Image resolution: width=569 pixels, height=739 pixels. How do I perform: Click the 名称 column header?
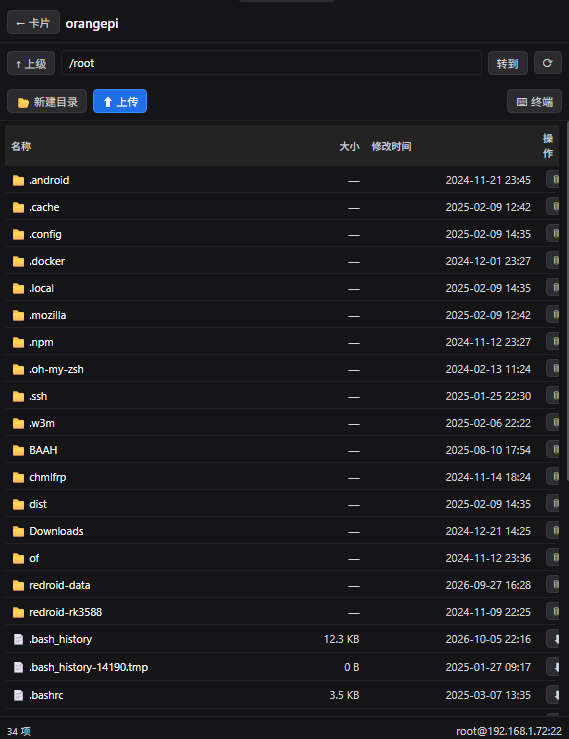coord(21,146)
